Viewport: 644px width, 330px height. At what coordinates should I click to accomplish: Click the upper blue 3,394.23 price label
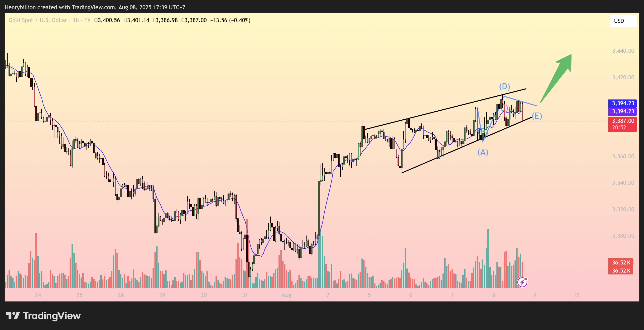coord(623,103)
